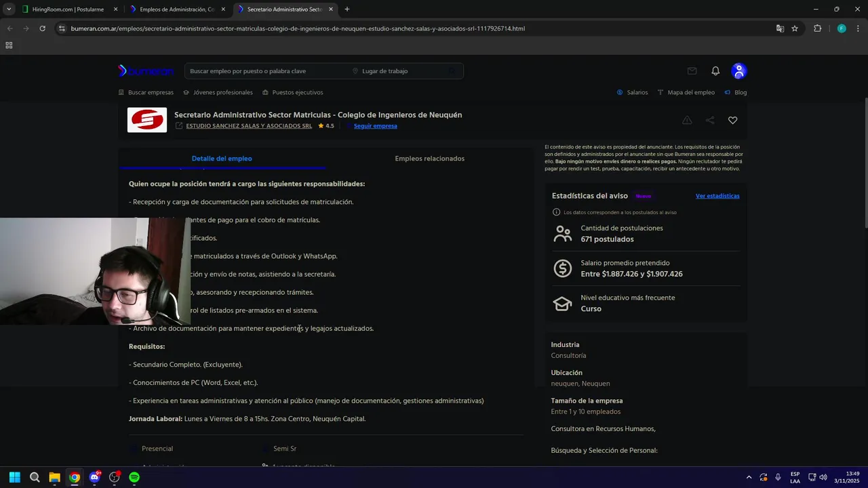Close the Empleos de Administración tab
Image resolution: width=868 pixels, height=488 pixels.
click(x=223, y=9)
